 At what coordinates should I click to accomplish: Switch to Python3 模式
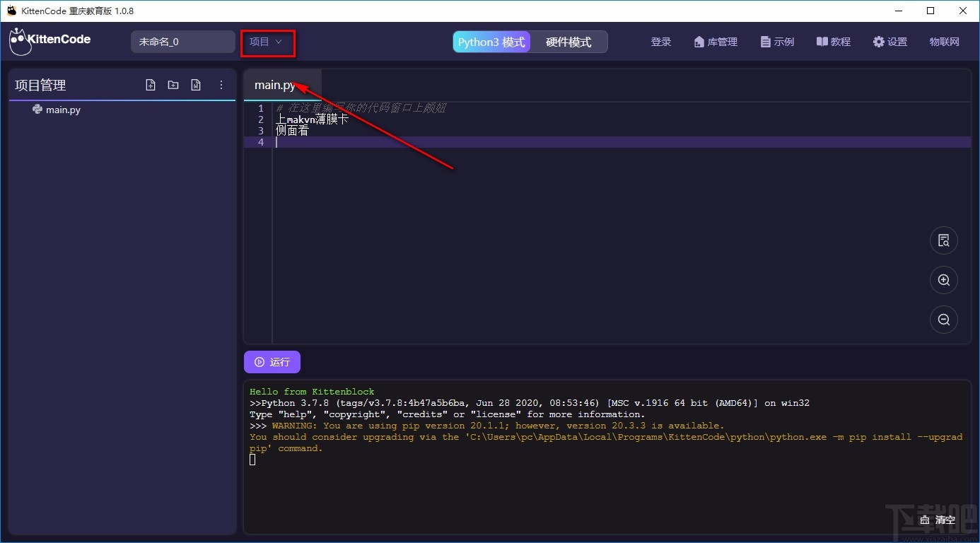point(491,42)
